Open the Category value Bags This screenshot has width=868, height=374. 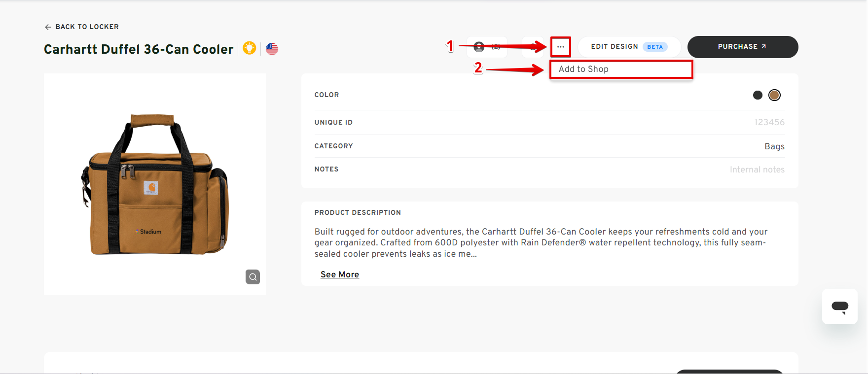click(774, 146)
